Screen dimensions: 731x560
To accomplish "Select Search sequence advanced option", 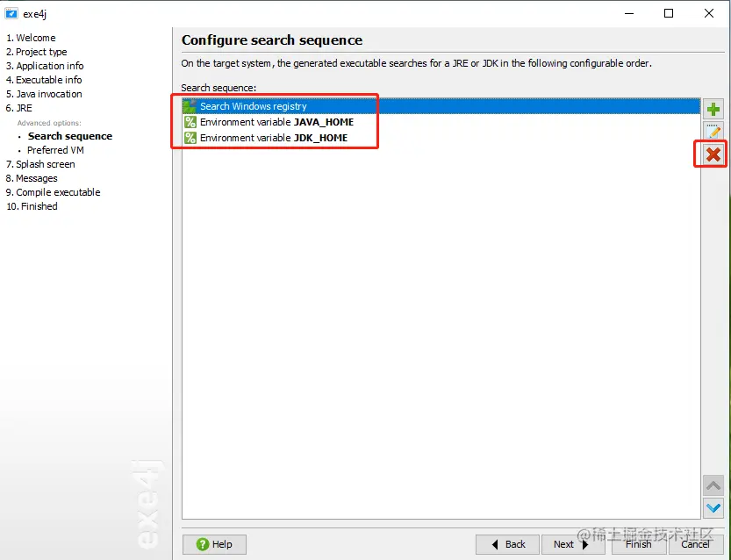I will tap(70, 136).
